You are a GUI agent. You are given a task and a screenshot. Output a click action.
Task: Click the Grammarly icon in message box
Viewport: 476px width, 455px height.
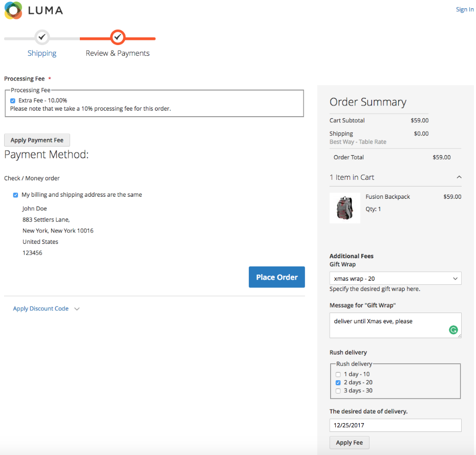tap(453, 330)
